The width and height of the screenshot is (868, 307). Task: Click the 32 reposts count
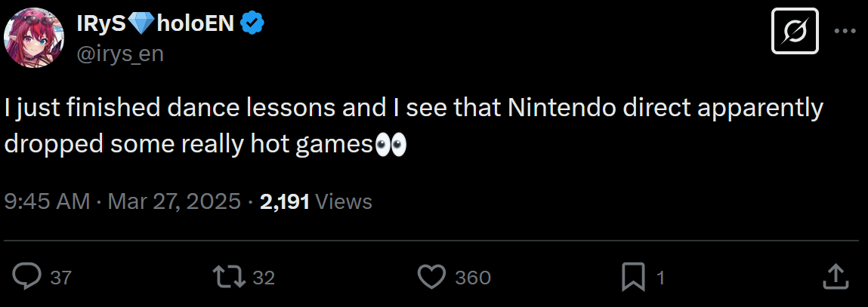coord(263,278)
